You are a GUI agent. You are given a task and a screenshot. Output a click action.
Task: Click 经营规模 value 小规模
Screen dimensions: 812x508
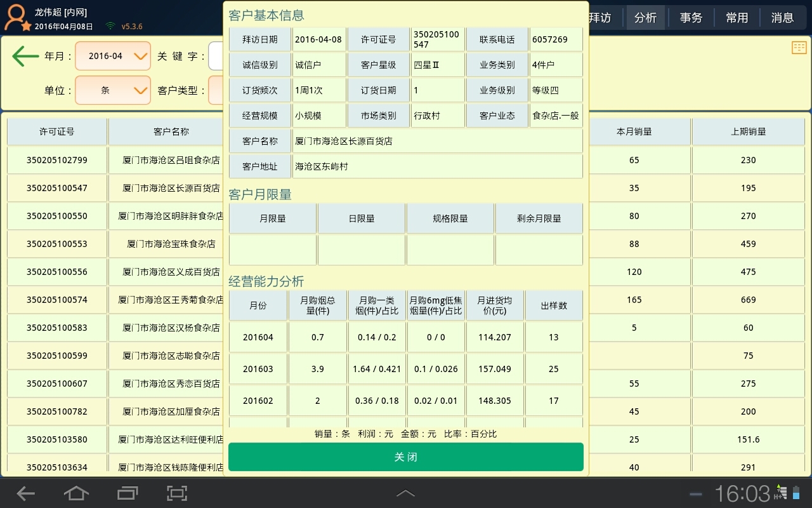[x=308, y=116]
